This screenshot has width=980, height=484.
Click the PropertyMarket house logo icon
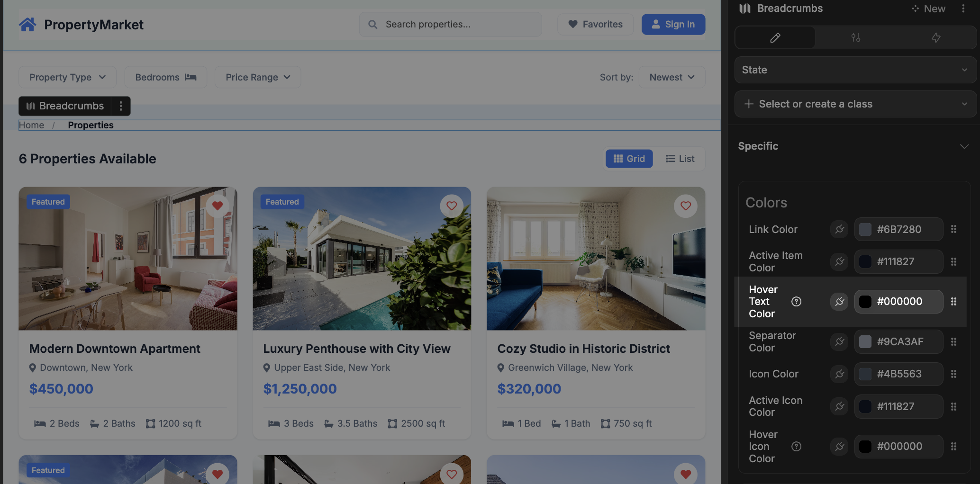pos(27,24)
